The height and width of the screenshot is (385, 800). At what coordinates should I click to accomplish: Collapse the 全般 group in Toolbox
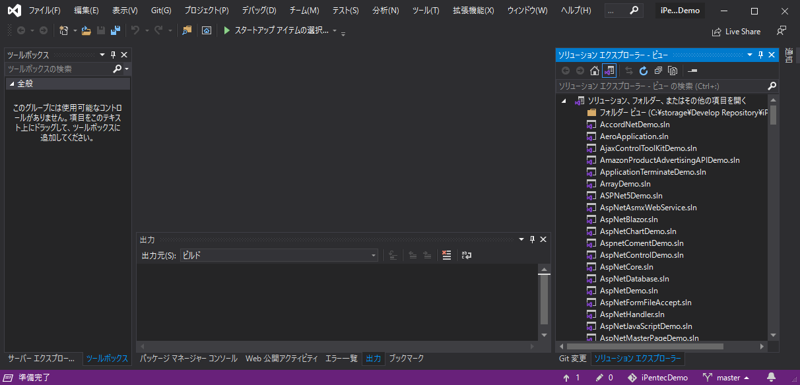point(11,84)
